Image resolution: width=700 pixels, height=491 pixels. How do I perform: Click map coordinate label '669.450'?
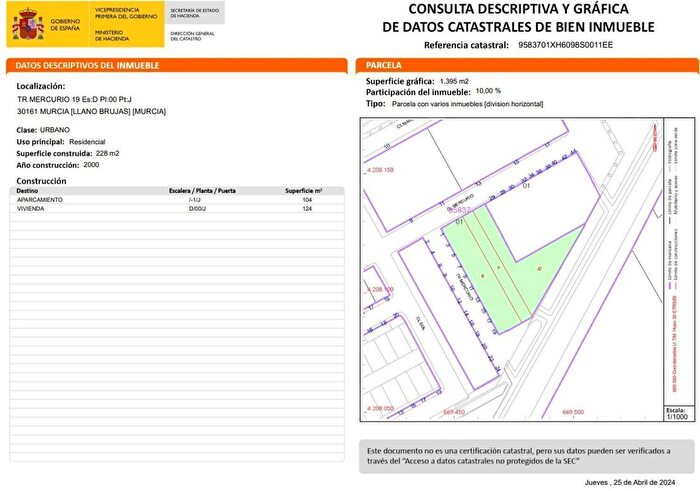(x=454, y=412)
